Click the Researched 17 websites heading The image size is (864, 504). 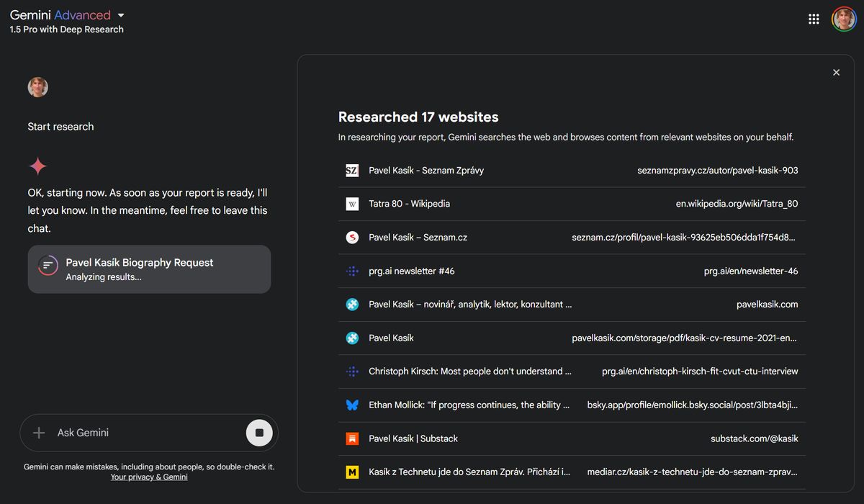click(x=418, y=117)
